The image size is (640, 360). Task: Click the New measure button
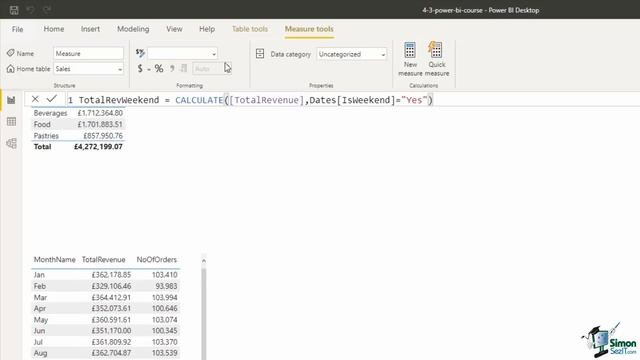pyautogui.click(x=410, y=59)
